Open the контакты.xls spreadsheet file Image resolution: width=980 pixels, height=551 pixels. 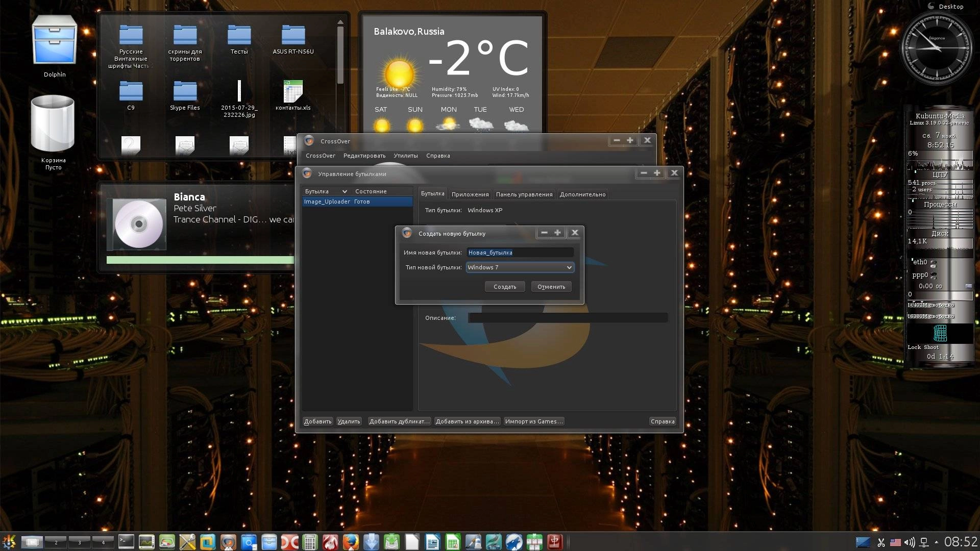point(293,95)
